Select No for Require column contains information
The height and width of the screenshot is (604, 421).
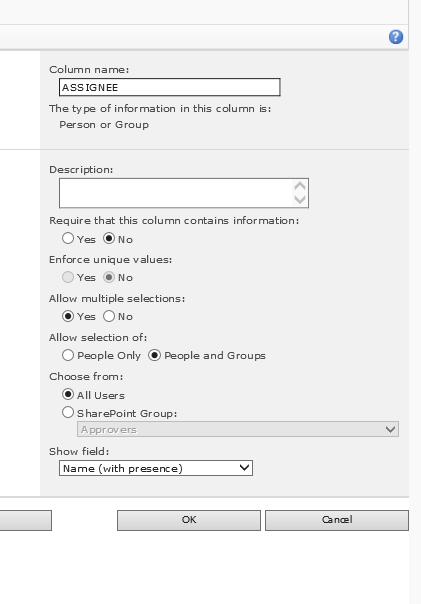(109, 238)
